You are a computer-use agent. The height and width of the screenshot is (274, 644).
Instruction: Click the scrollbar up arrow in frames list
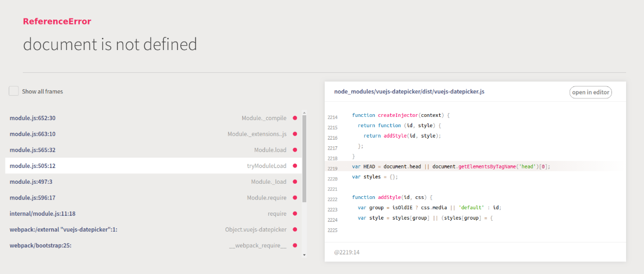[304, 113]
